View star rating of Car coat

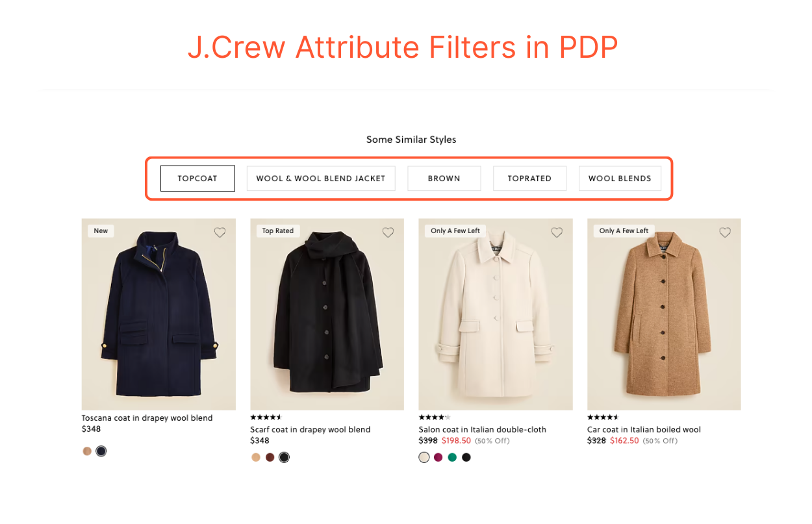[603, 418]
